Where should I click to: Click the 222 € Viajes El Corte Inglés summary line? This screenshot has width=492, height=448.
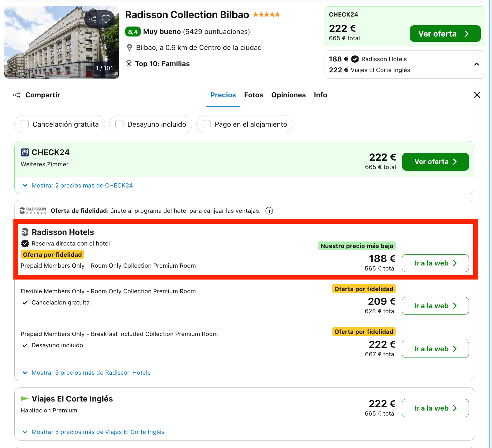coord(369,70)
